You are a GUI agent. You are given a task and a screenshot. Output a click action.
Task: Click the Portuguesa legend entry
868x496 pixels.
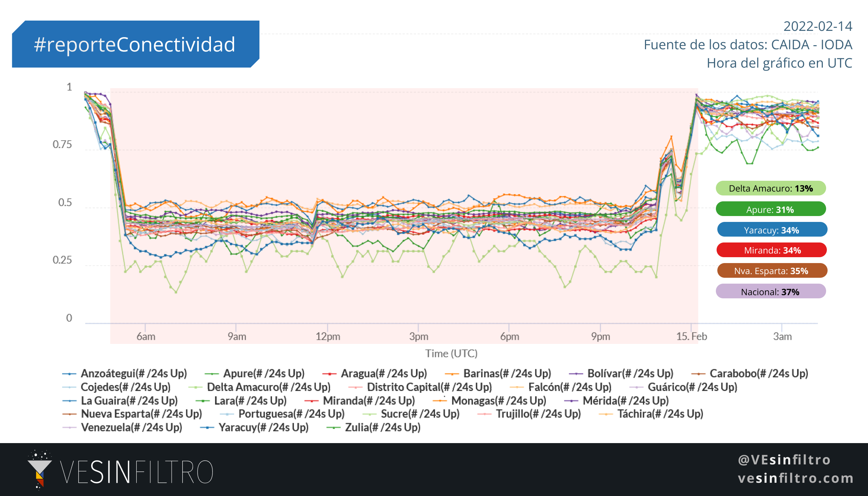[x=282, y=414]
